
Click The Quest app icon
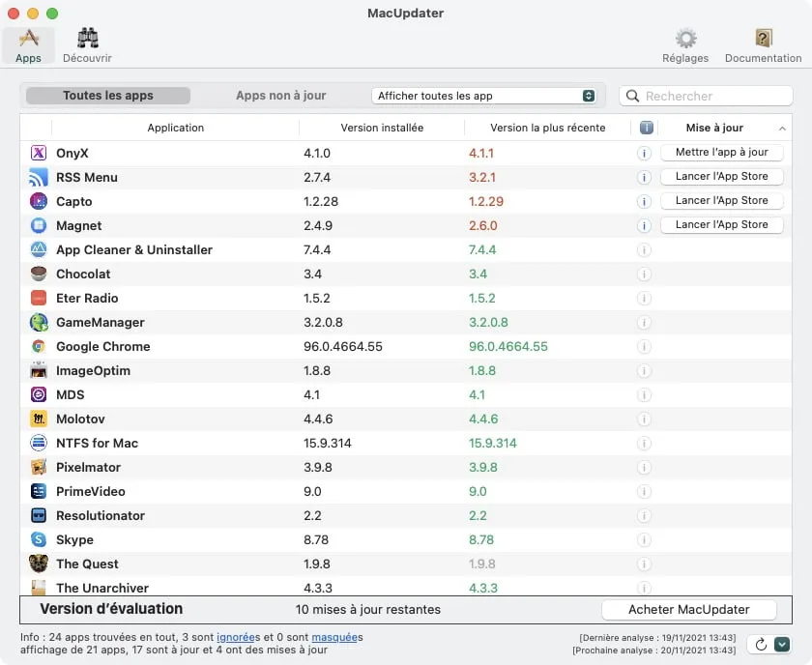(39, 564)
